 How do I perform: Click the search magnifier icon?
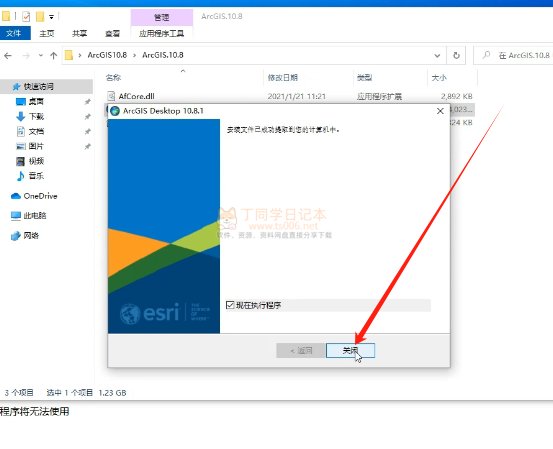click(x=486, y=55)
